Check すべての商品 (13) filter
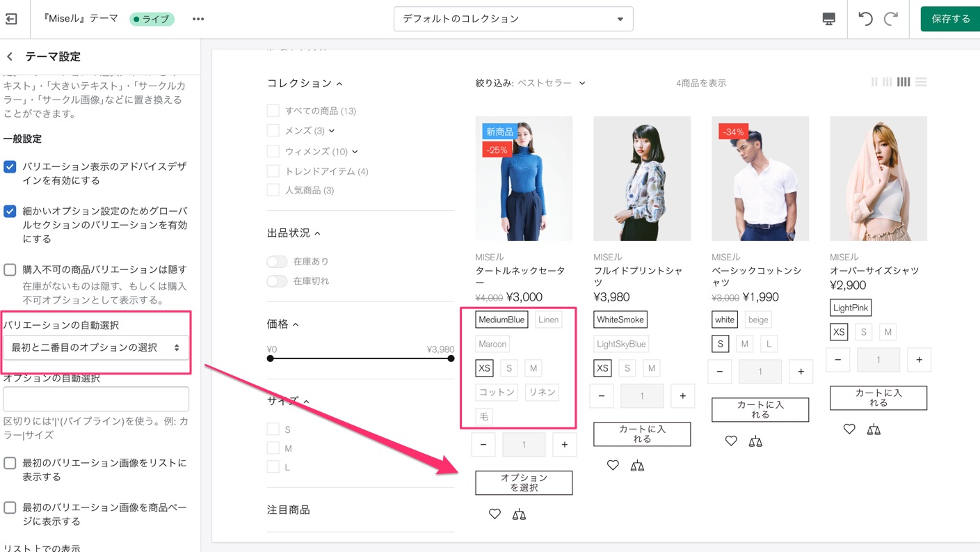The image size is (980, 552). [x=273, y=111]
